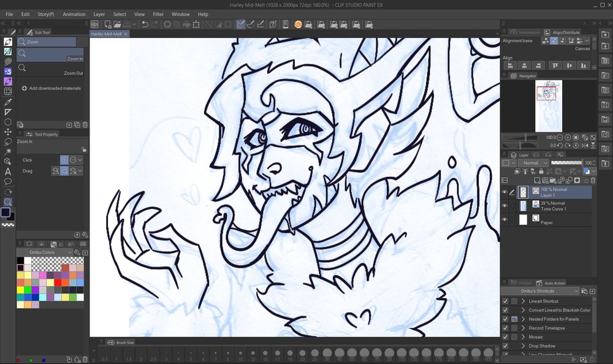Open Clip Studio support question icon

[x=273, y=25]
